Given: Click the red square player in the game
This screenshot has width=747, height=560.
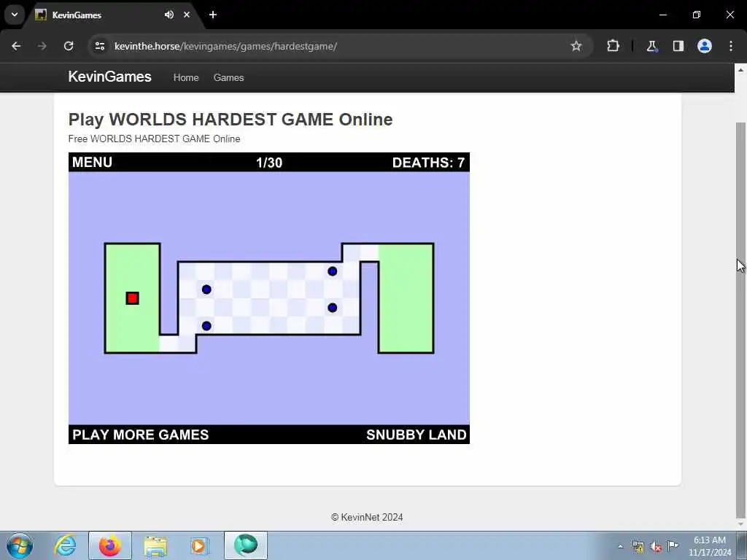Looking at the screenshot, I should click(x=133, y=298).
